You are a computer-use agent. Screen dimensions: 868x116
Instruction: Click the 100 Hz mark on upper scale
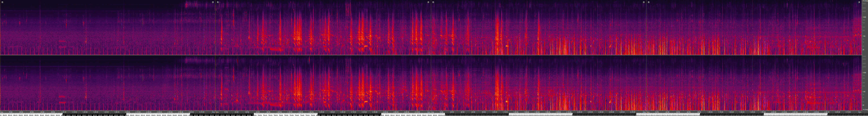865,36
